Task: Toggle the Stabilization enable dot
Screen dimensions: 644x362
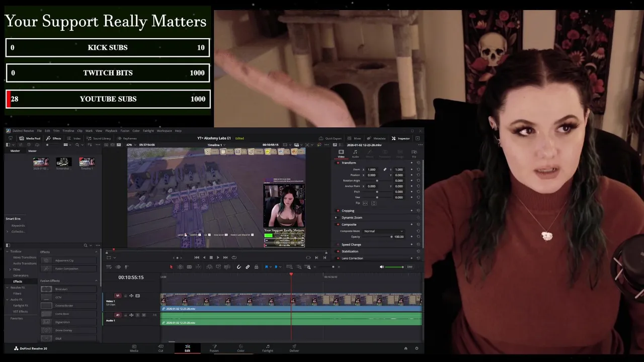Action: coord(338,251)
